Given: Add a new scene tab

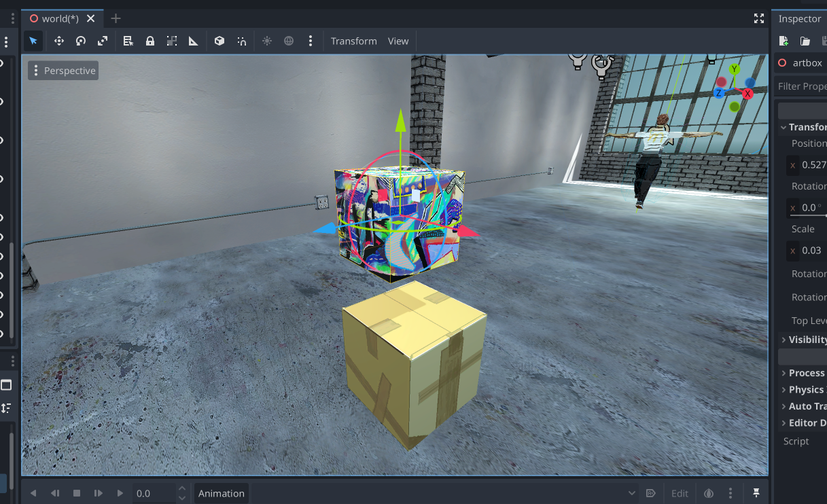Looking at the screenshot, I should (x=116, y=18).
